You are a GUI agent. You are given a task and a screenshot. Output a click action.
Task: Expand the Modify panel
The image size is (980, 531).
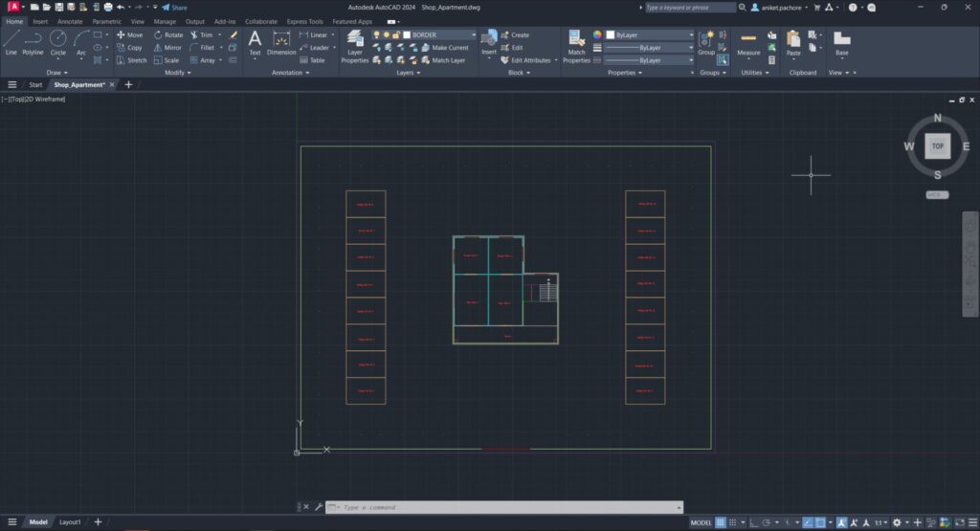(177, 73)
